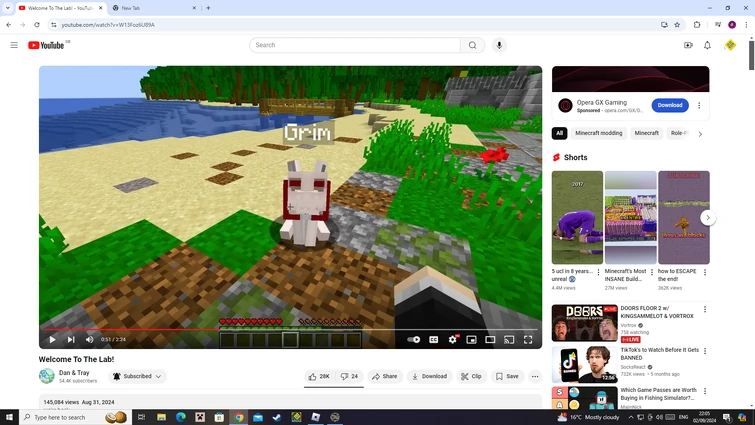
Task: Play the video
Action: tap(52, 339)
